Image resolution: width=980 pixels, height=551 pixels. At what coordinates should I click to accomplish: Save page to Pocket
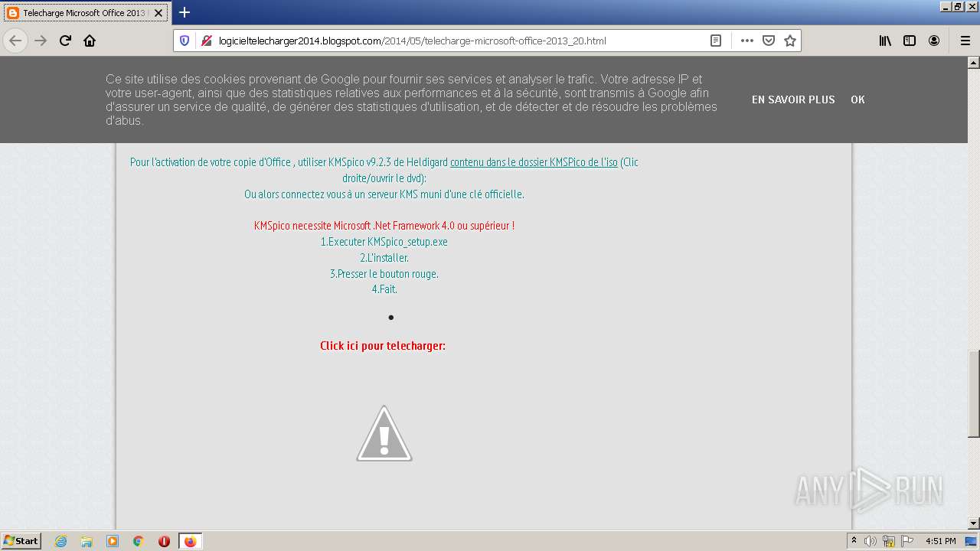tap(769, 41)
